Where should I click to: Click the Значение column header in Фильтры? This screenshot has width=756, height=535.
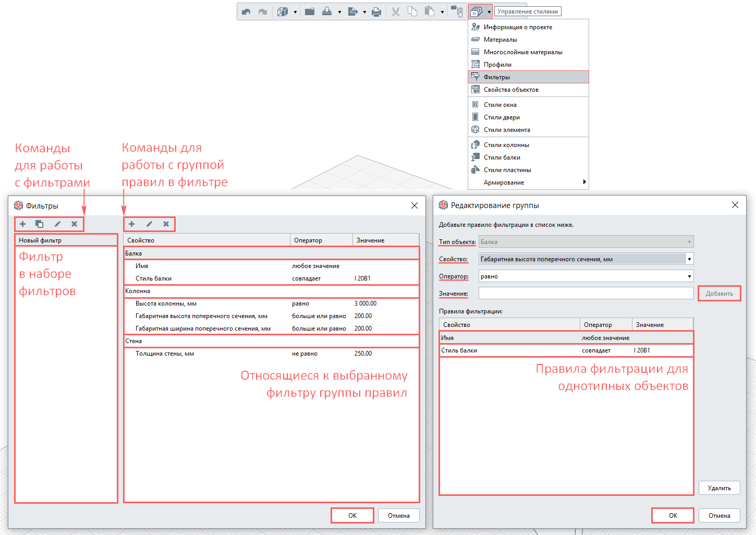tap(386, 240)
